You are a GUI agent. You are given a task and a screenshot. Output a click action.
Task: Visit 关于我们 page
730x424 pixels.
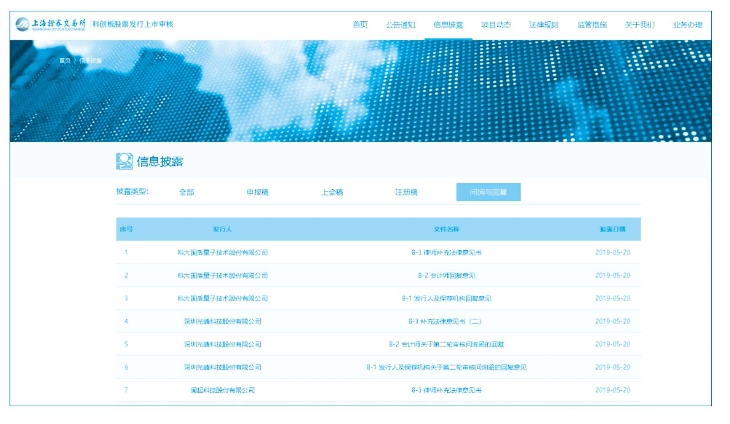[639, 24]
